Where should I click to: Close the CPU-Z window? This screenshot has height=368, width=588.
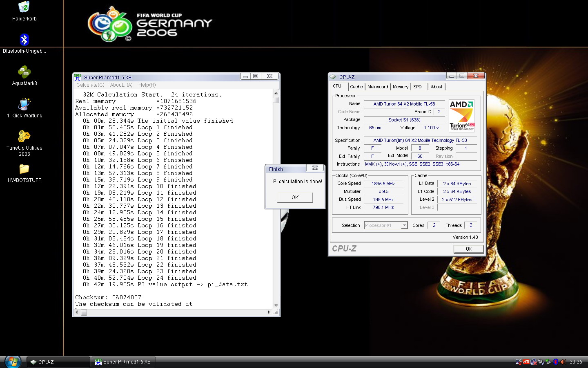(476, 76)
